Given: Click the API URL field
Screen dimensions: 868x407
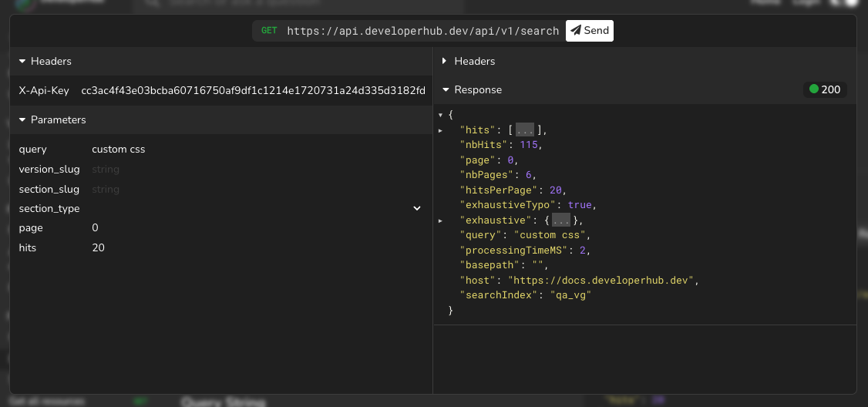Looking at the screenshot, I should point(422,31).
